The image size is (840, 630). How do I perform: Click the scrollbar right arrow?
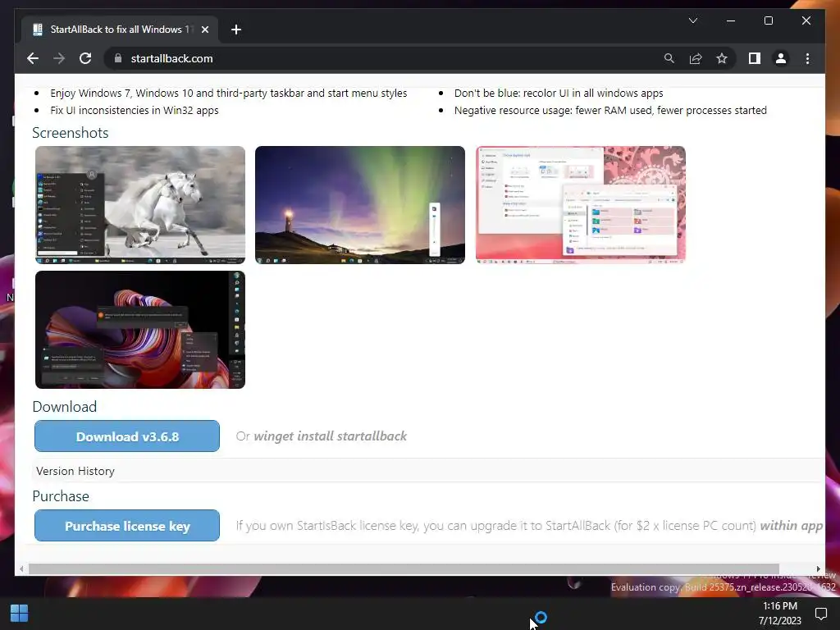[x=818, y=569]
